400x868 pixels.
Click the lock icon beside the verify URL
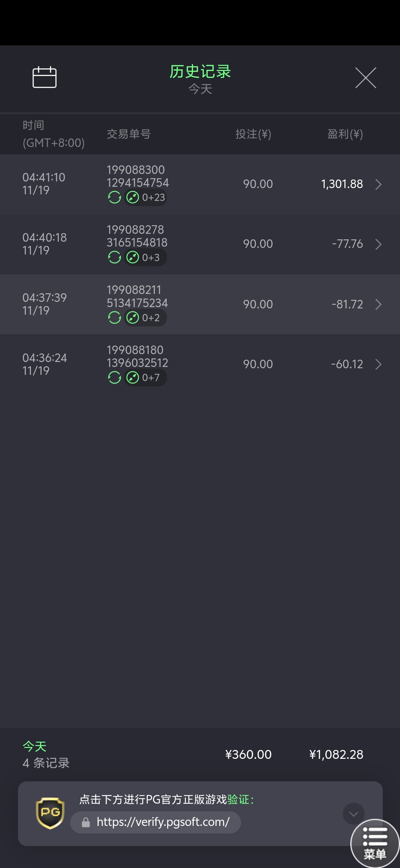point(86,823)
